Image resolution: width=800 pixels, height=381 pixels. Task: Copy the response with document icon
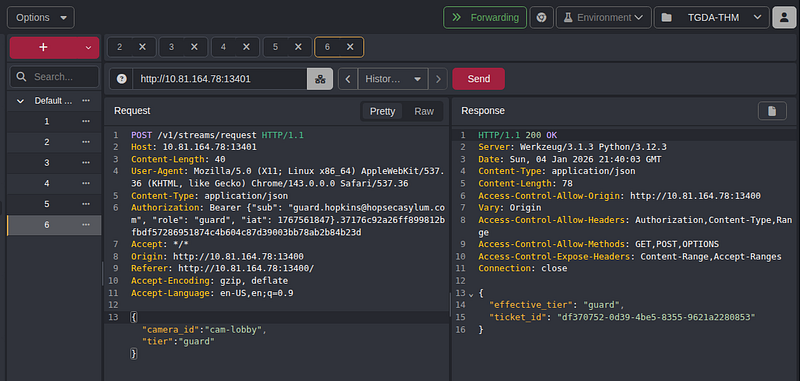pos(772,111)
